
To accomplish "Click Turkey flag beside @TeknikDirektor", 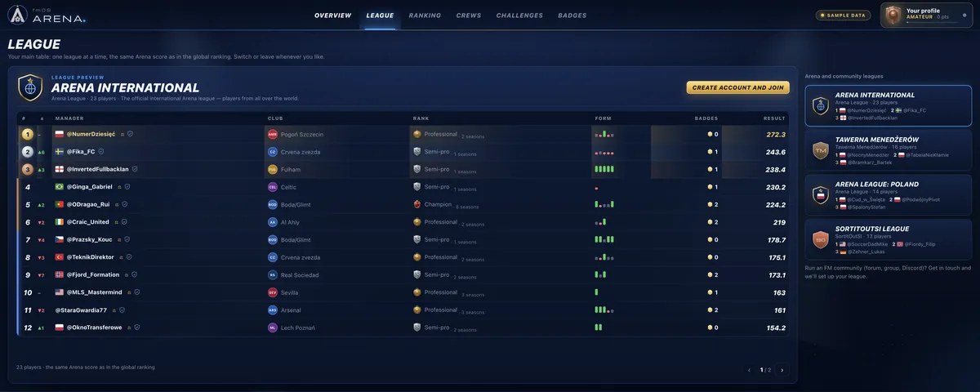I will [x=60, y=257].
